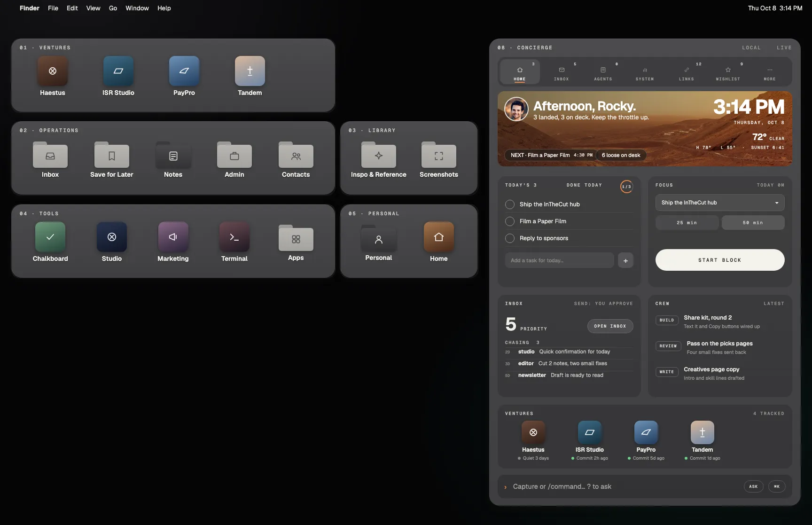
Task: Open the Notes folder
Action: point(173,155)
